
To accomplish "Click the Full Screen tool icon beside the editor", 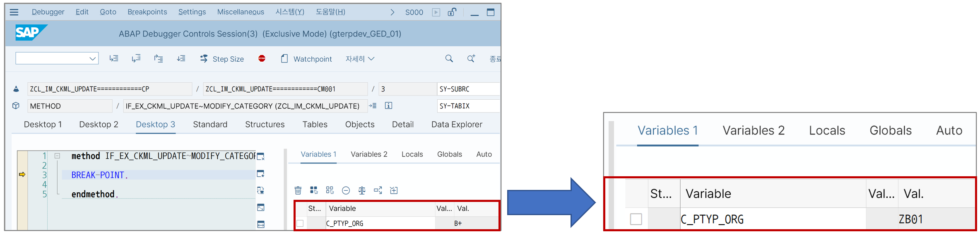I will (261, 207).
